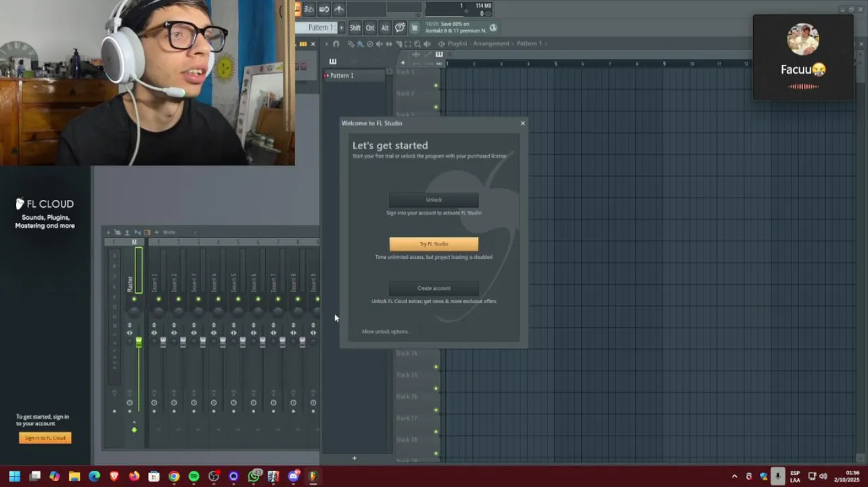The image size is (868, 487).
Task: Click Pattern 1 in the playlist breadcrumb
Action: coord(529,43)
